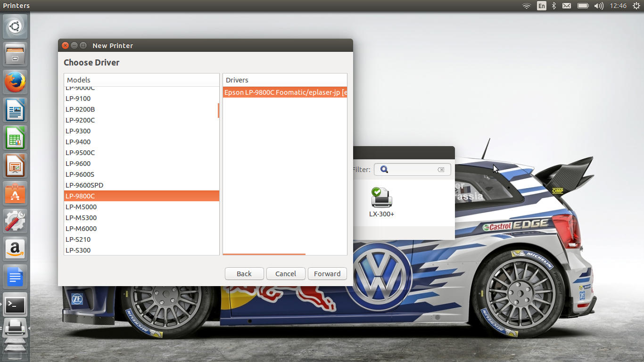644x362 pixels.
Task: Select model LP-9600
Action: point(141,164)
